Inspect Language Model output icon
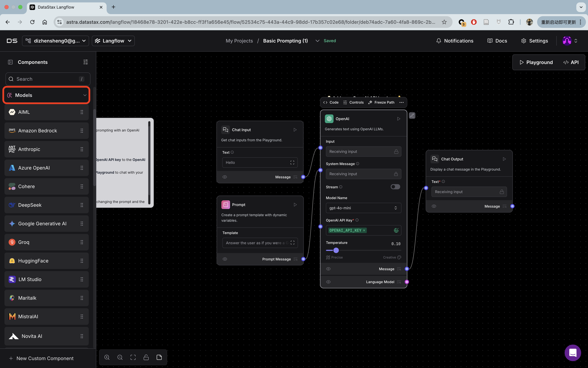The height and width of the screenshot is (368, 588). (x=399, y=282)
